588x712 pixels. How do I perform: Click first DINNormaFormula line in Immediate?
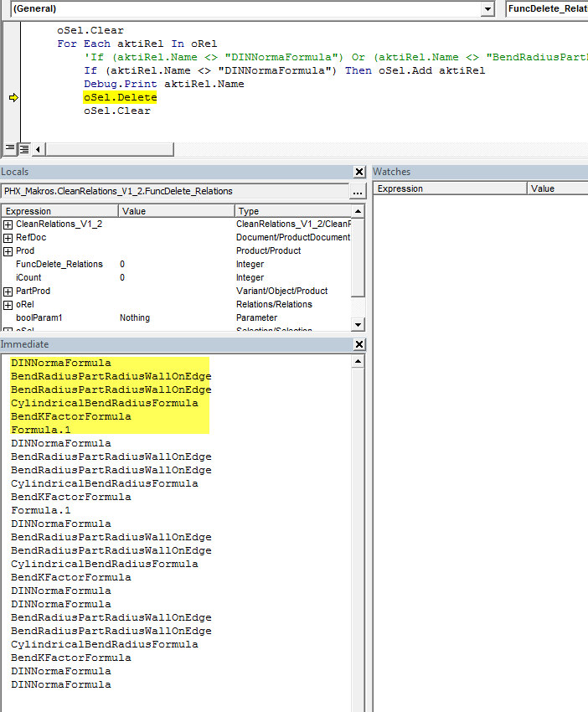point(61,364)
